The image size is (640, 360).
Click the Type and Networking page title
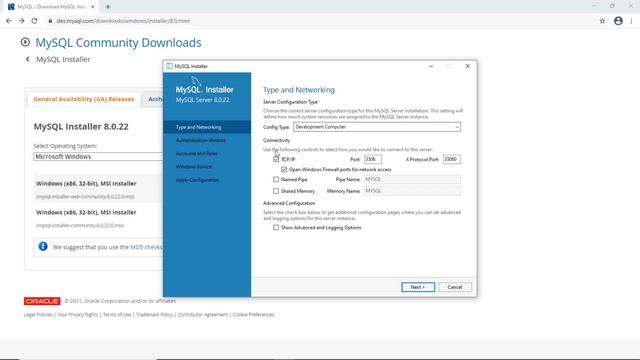(x=299, y=90)
